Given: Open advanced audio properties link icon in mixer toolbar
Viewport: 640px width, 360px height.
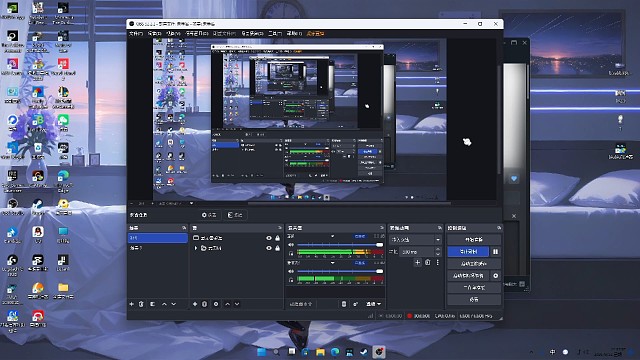Looking at the screenshot, I should (355, 304).
